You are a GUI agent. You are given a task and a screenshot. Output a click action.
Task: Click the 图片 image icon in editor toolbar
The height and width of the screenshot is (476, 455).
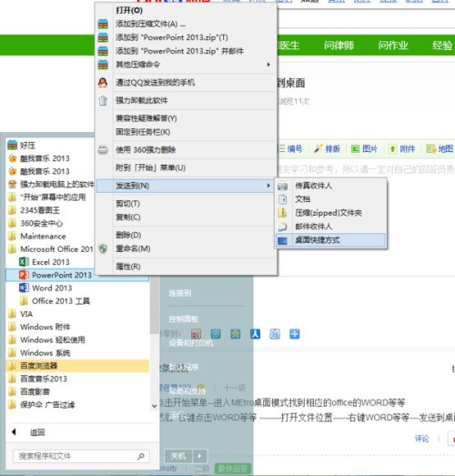(355, 148)
